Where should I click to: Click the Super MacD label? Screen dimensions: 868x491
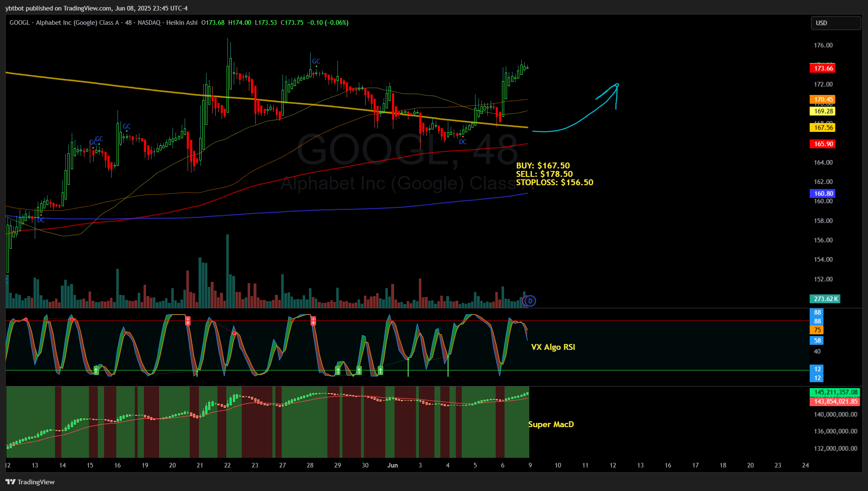pos(551,424)
